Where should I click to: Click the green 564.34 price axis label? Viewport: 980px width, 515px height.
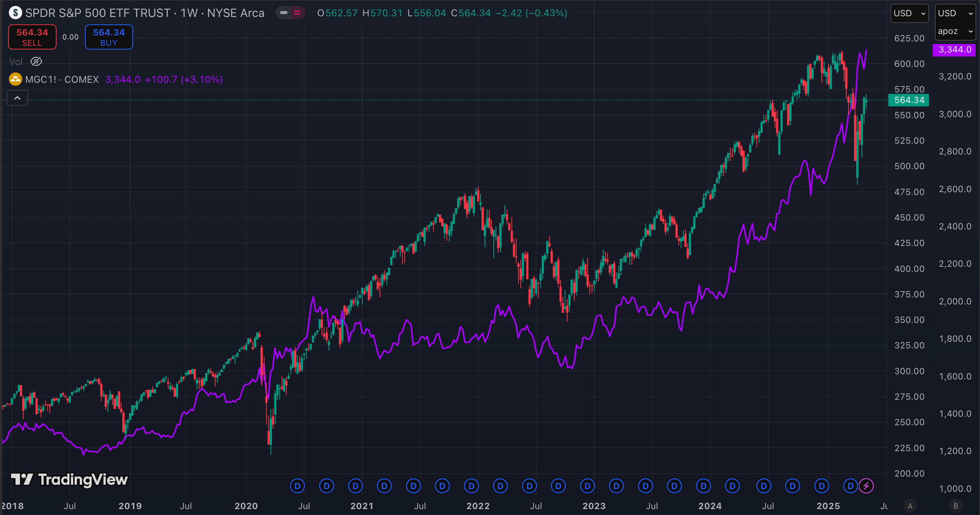(909, 100)
